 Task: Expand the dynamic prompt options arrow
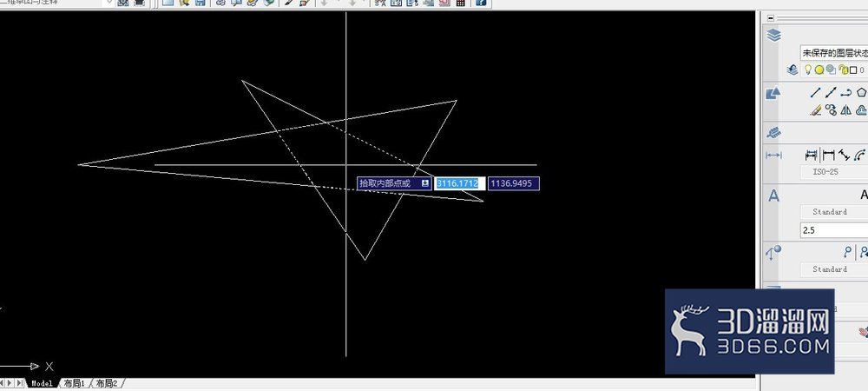425,183
